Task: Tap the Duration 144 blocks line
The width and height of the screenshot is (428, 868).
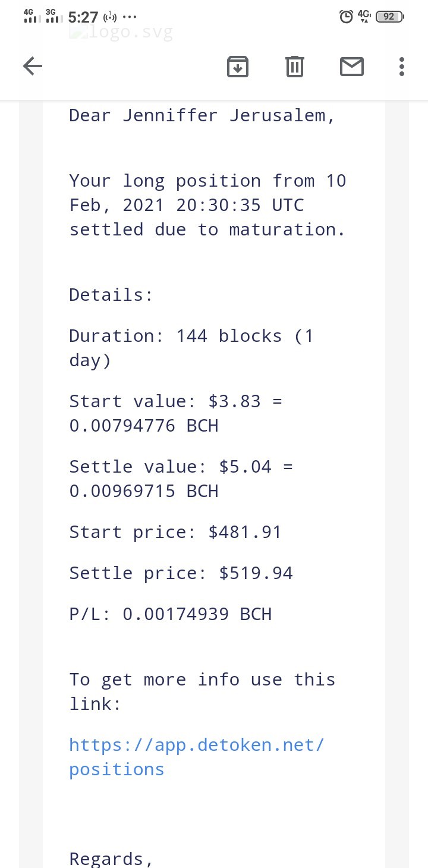Action: click(191, 348)
